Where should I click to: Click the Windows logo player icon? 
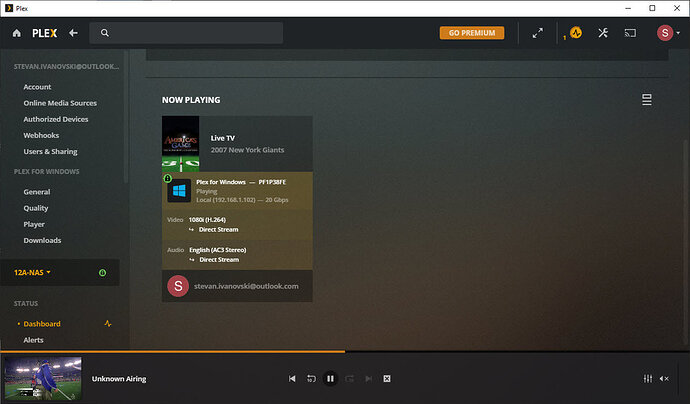(179, 191)
